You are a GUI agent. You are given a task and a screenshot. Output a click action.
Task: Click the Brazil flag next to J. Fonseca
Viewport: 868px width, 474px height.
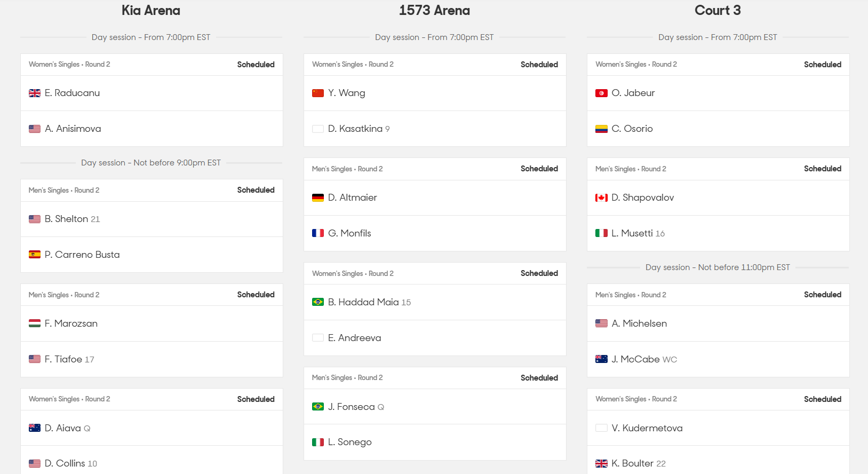tap(318, 407)
